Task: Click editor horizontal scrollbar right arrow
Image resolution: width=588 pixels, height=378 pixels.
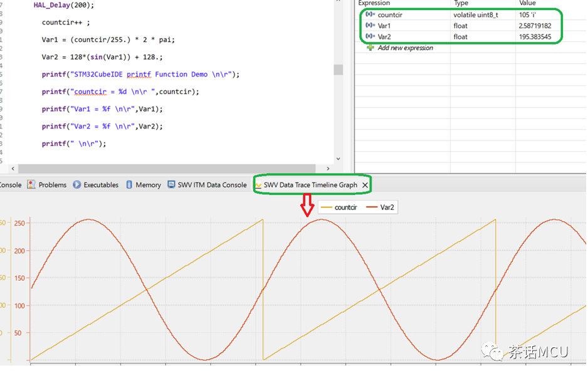Action: [x=328, y=169]
